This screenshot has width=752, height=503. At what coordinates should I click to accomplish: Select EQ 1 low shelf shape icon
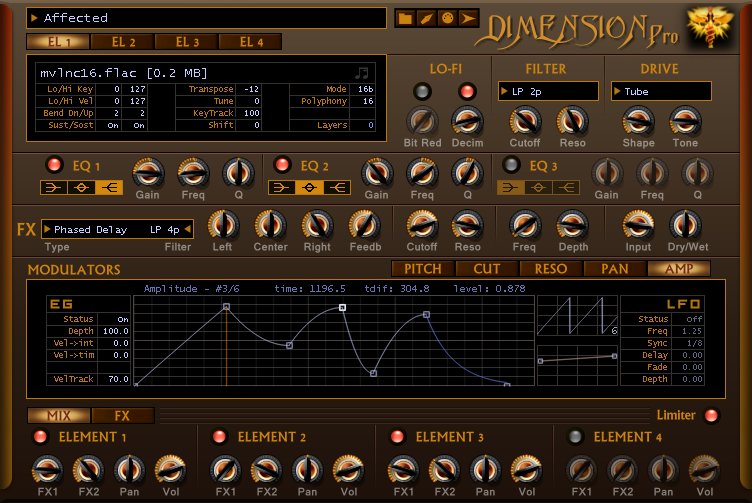54,187
